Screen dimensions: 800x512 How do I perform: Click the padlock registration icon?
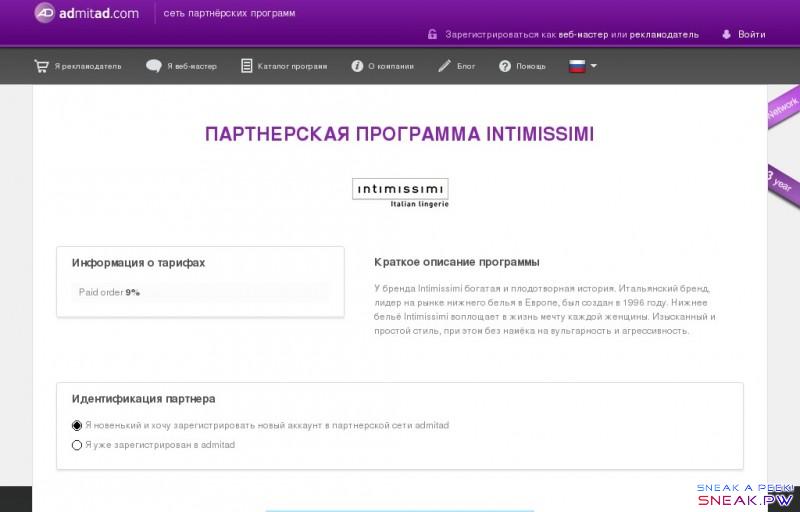tap(432, 34)
